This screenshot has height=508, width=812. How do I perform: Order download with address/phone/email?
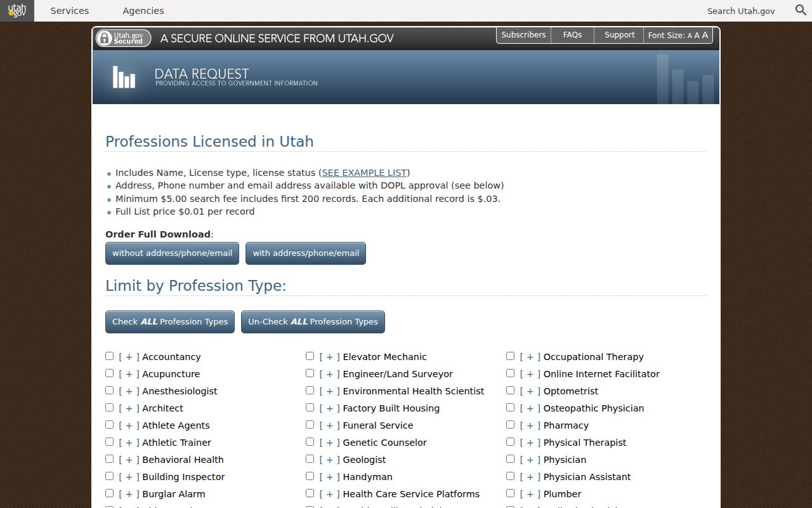tap(306, 253)
